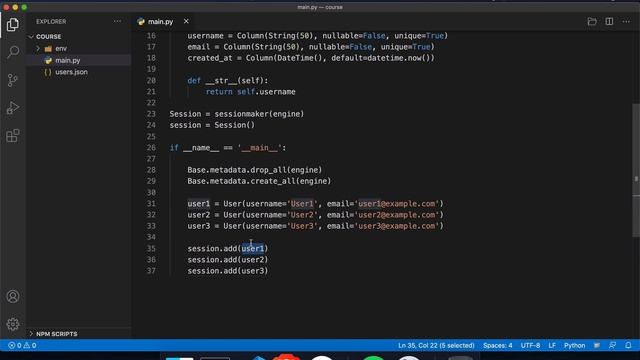The height and width of the screenshot is (360, 640).
Task: Open errors and warnings count in status bar
Action: coord(22,345)
